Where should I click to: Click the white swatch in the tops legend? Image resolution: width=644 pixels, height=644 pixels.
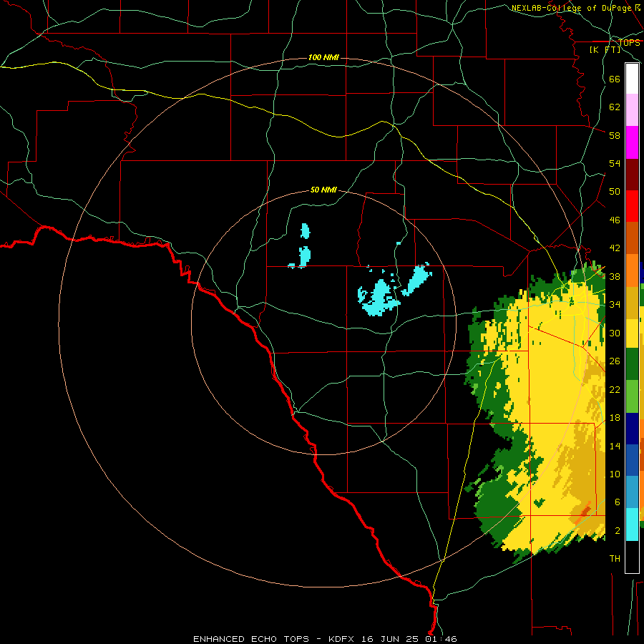632,79
